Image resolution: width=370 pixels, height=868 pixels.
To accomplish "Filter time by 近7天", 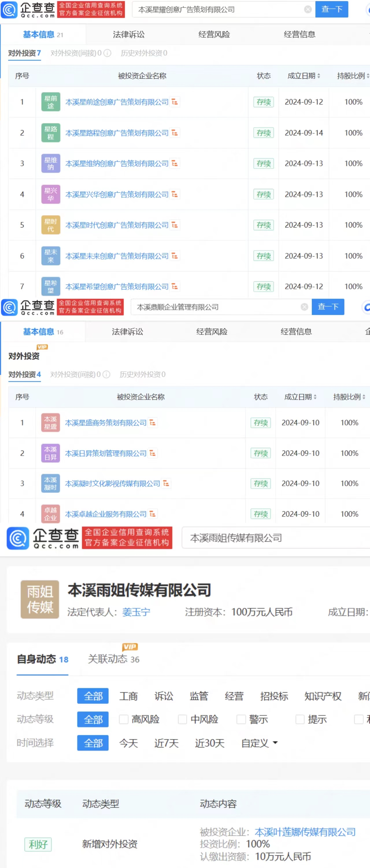I will coord(166,743).
